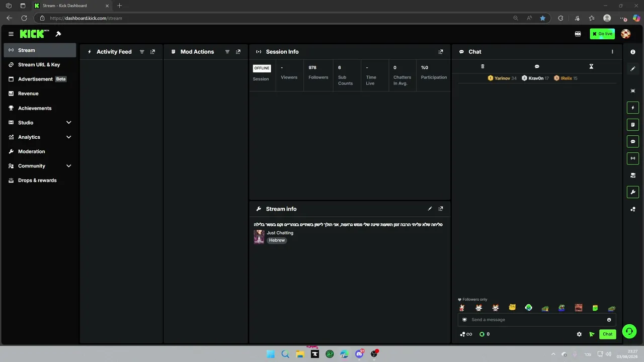The width and height of the screenshot is (644, 362).
Task: Open the Stream page in the sidebar
Action: 40,50
